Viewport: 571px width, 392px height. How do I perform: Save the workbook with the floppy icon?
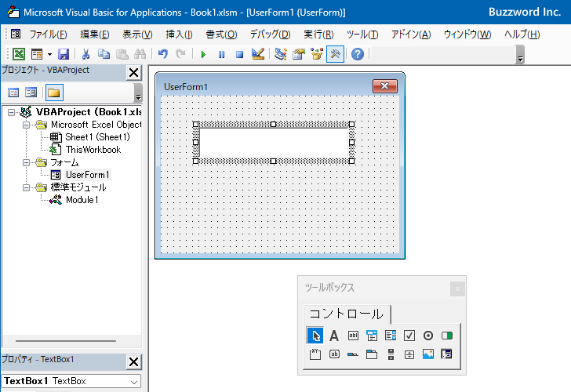[x=64, y=54]
